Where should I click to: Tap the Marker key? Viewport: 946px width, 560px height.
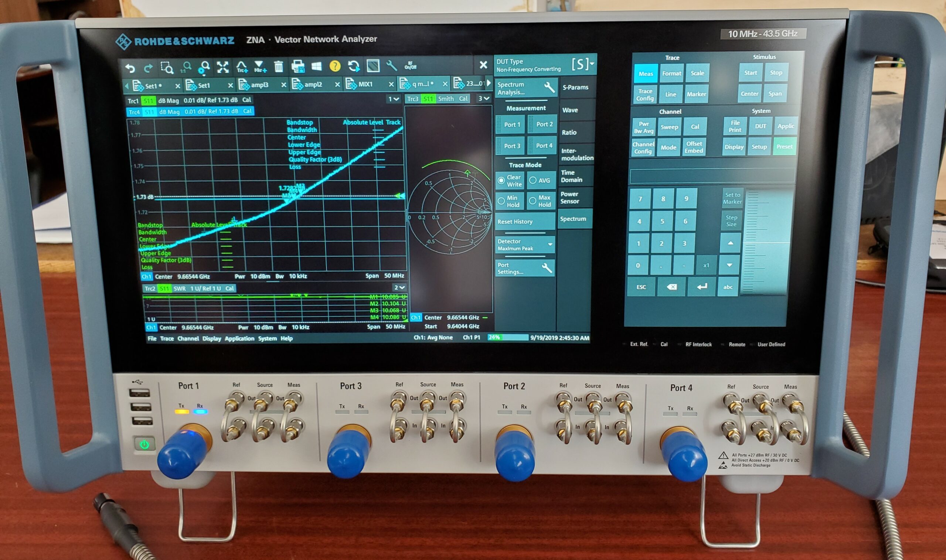pos(696,94)
